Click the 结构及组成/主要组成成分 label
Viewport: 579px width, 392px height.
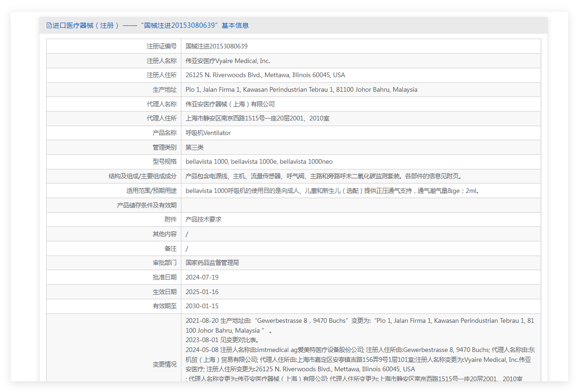(x=143, y=176)
